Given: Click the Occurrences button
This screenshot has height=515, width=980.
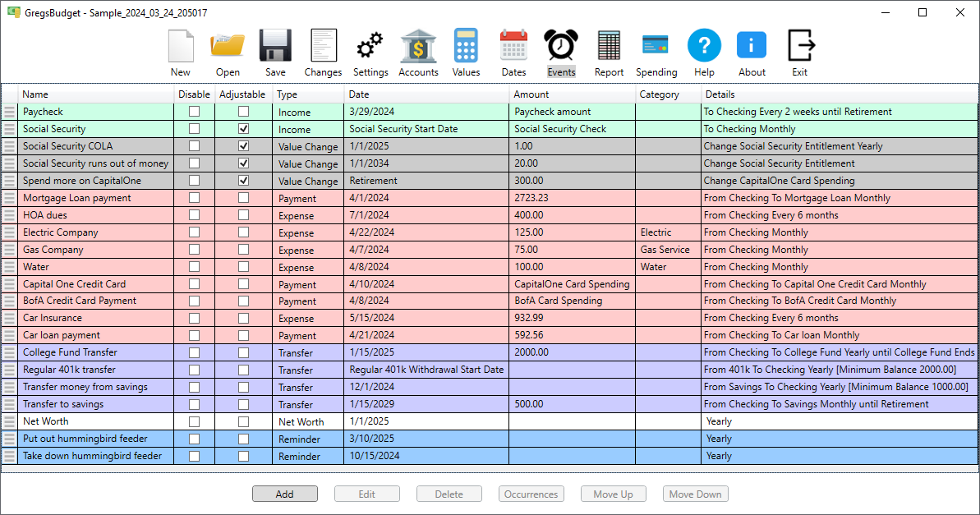Looking at the screenshot, I should pyautogui.click(x=531, y=494).
